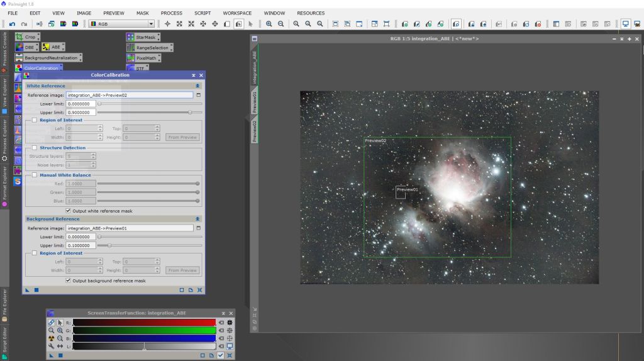644x361 pixels.
Task: Click the STF auto stretch radiation icon
Action: [x=51, y=338]
